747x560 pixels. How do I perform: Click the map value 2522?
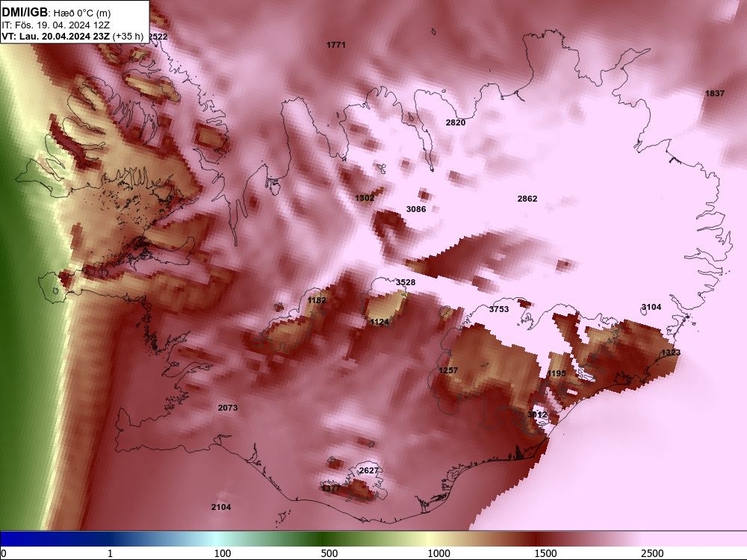click(158, 37)
